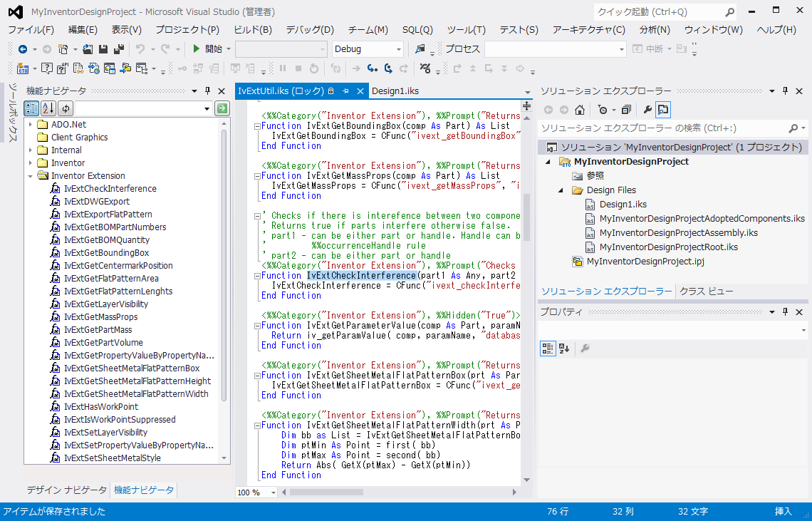Image resolution: width=812 pixels, height=521 pixels.
Task: Collapse the Inventor Extension tree folder
Action: coord(31,176)
